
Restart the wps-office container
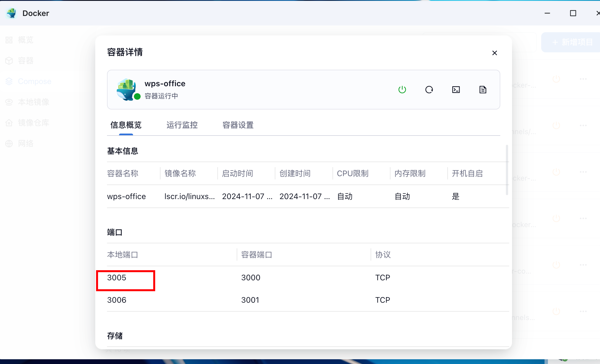(429, 90)
